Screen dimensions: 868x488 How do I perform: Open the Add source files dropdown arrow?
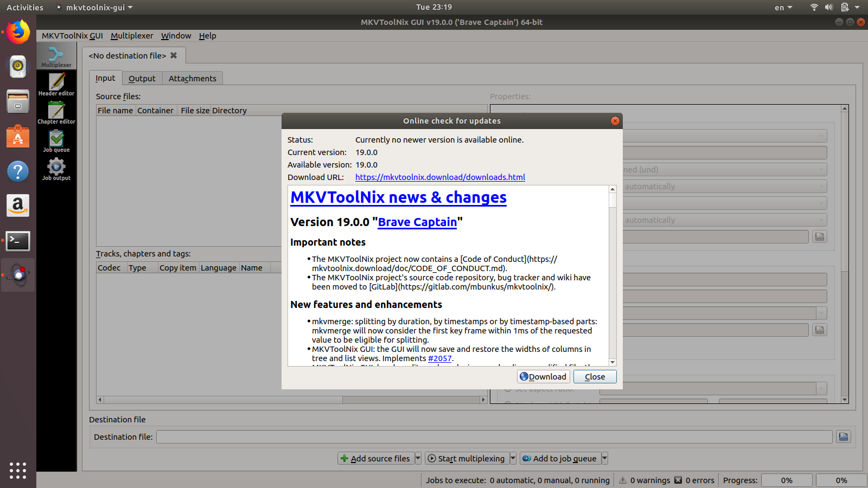click(417, 458)
